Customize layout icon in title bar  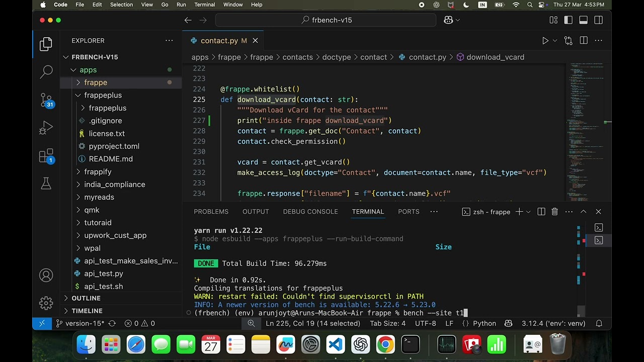(x=553, y=20)
